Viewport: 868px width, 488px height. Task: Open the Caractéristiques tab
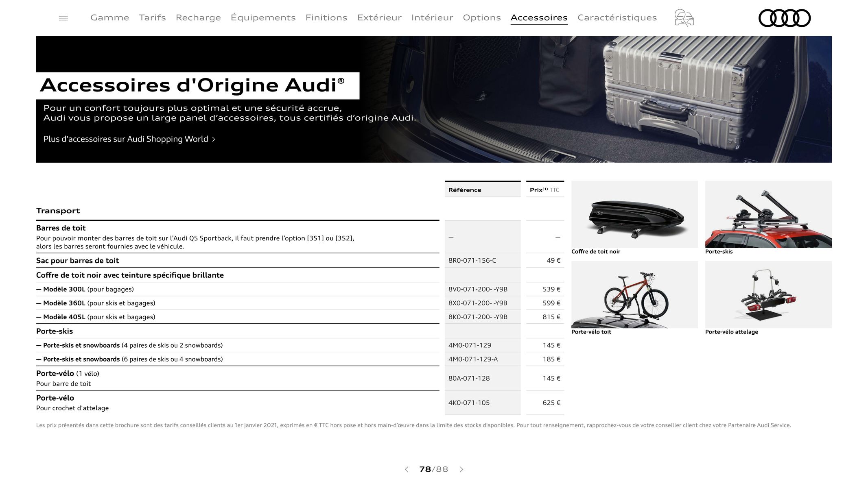point(617,17)
